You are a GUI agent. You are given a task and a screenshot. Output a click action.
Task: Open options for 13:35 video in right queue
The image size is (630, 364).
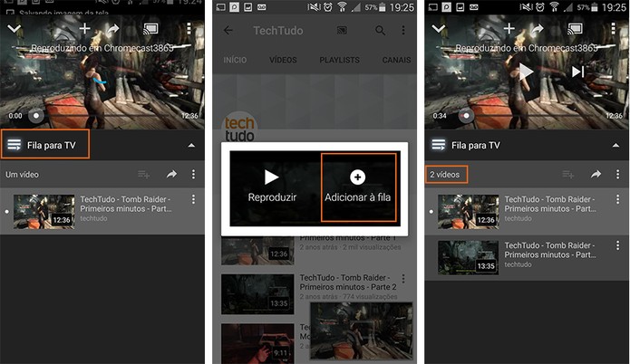(617, 245)
